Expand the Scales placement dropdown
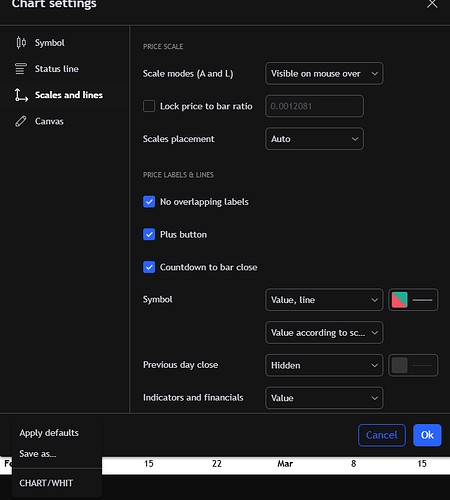This screenshot has height=500, width=450. (x=314, y=139)
